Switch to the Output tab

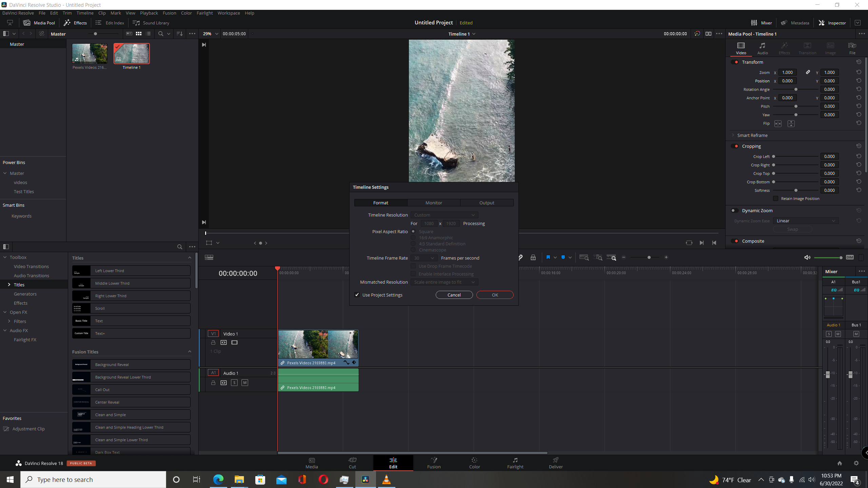point(487,203)
